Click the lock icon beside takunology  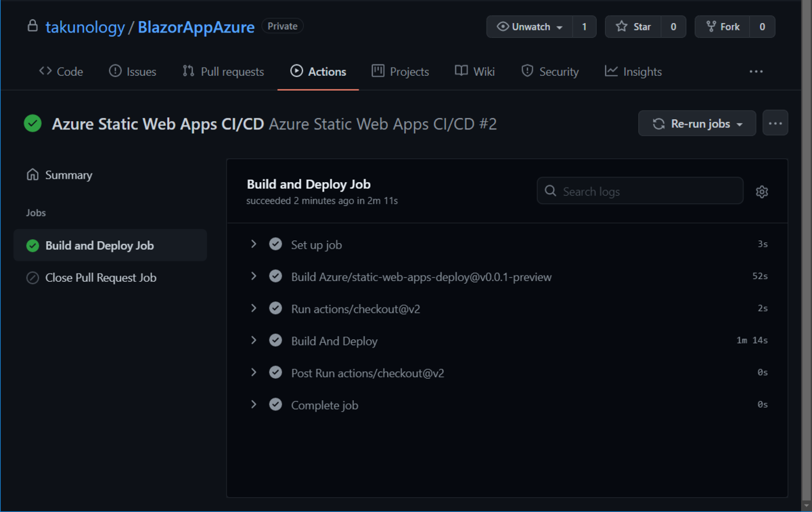pos(32,26)
